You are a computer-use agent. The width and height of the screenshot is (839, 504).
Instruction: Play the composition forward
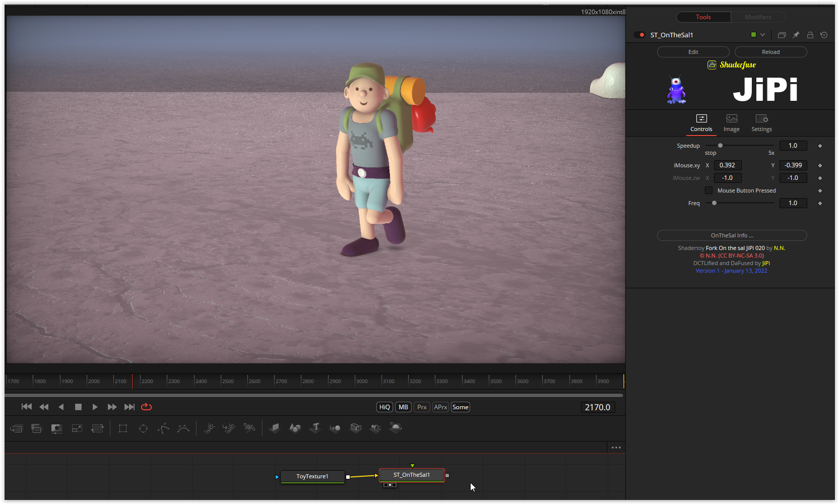click(95, 407)
